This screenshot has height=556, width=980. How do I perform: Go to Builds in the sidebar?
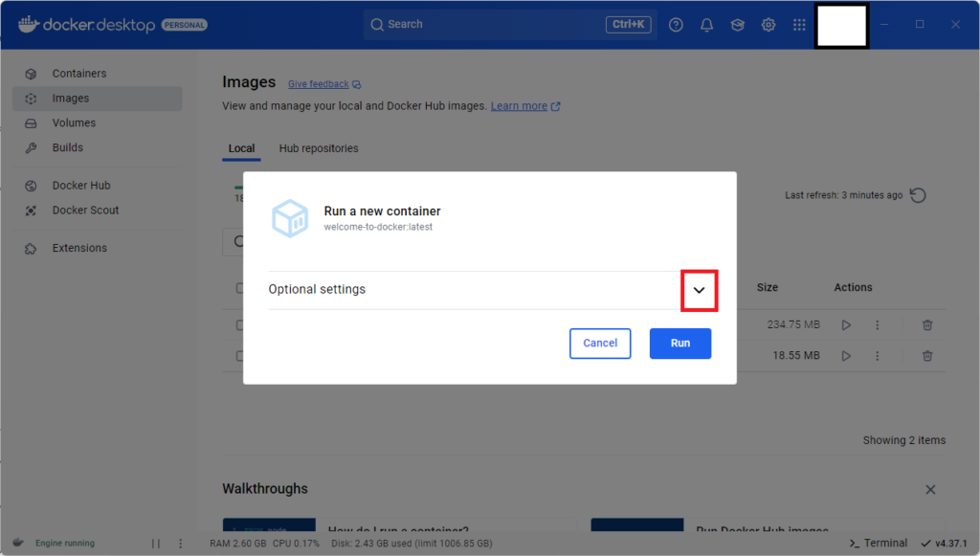click(x=97, y=147)
